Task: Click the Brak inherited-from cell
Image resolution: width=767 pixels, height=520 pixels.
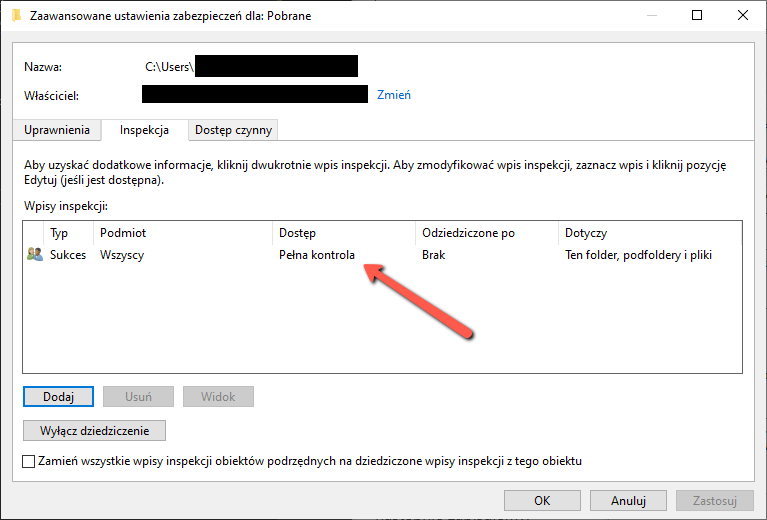Action: tap(433, 255)
